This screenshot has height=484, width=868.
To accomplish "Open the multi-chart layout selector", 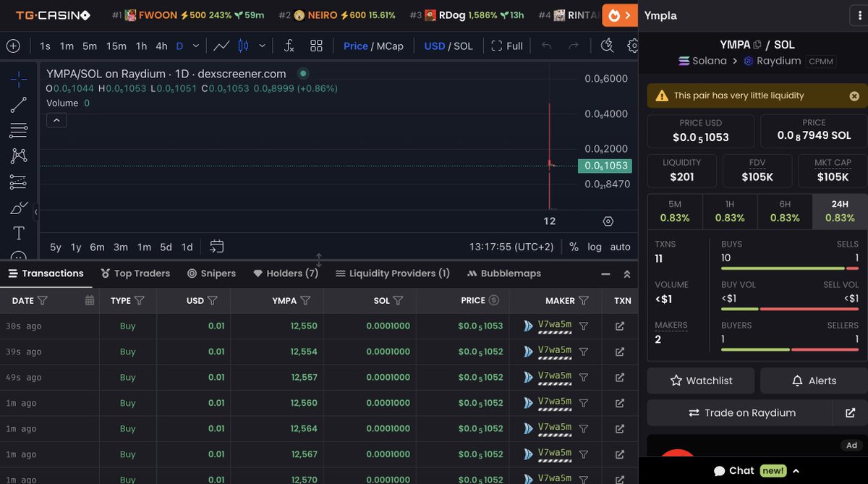I will coord(316,45).
